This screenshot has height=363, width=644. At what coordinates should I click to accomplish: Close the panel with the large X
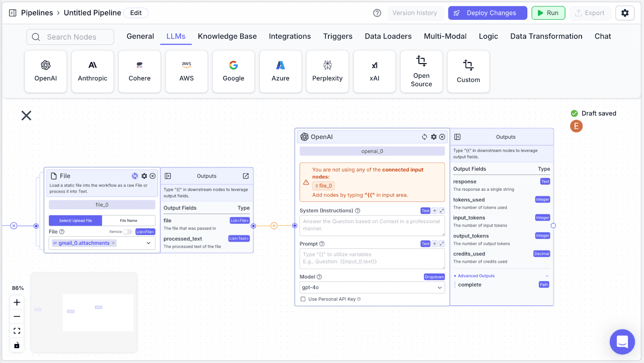tap(26, 116)
